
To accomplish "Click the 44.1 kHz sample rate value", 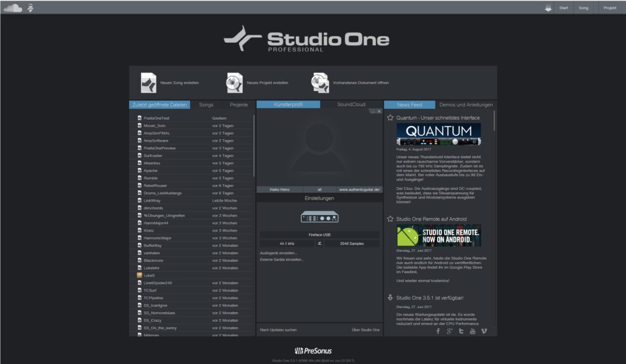I will tap(287, 244).
